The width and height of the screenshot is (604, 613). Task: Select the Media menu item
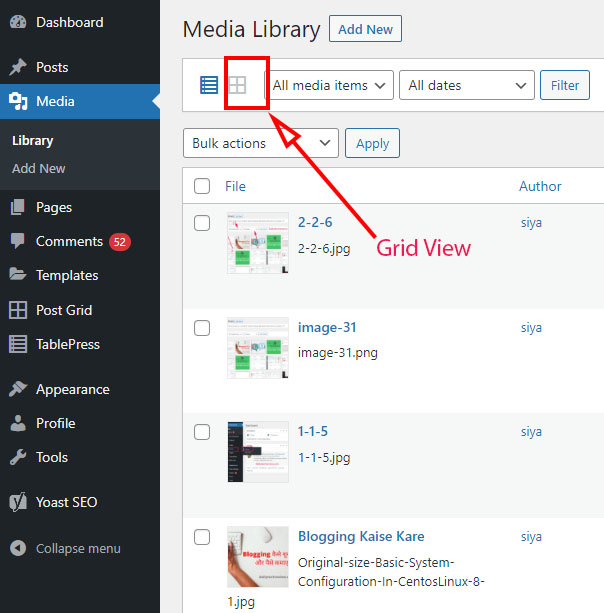80,101
